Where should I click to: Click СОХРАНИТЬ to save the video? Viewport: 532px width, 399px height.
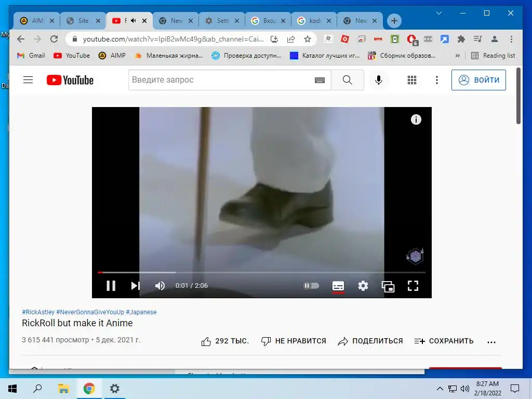(444, 341)
